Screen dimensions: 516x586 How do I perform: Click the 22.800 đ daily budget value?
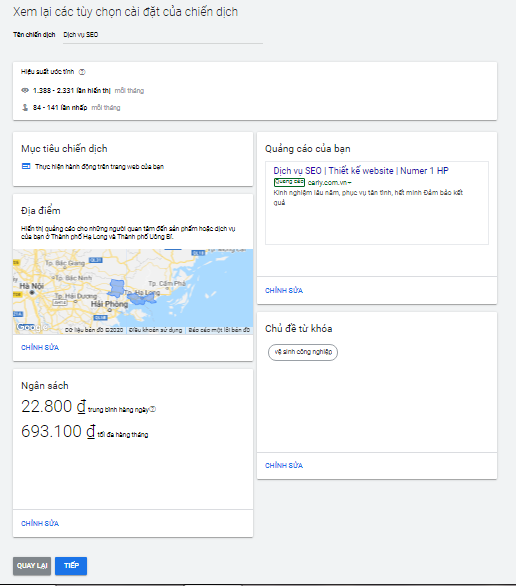tap(53, 406)
